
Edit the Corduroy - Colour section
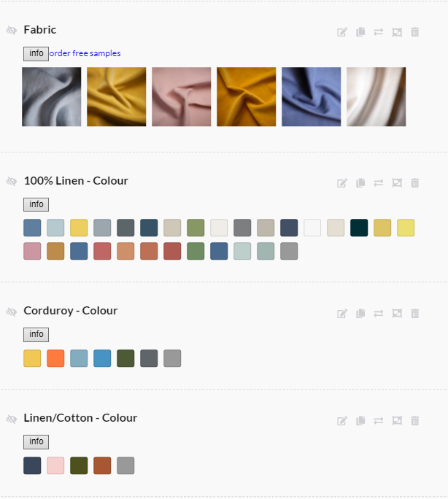342,314
